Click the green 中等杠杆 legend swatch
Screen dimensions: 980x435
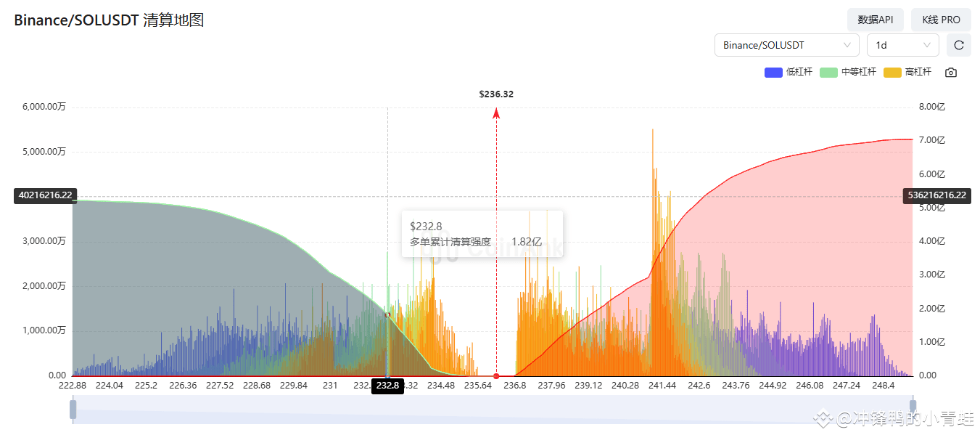click(828, 72)
